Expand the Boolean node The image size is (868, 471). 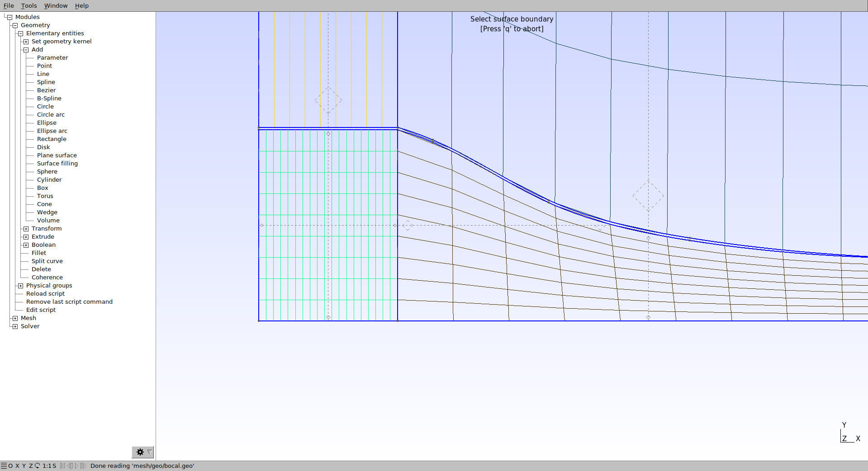[x=26, y=245]
